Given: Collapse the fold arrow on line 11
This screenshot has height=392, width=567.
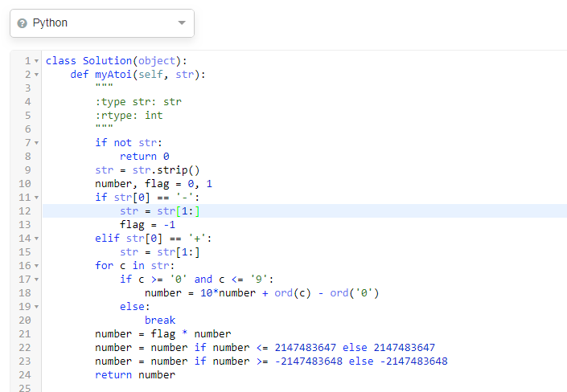Looking at the screenshot, I should pos(36,198).
